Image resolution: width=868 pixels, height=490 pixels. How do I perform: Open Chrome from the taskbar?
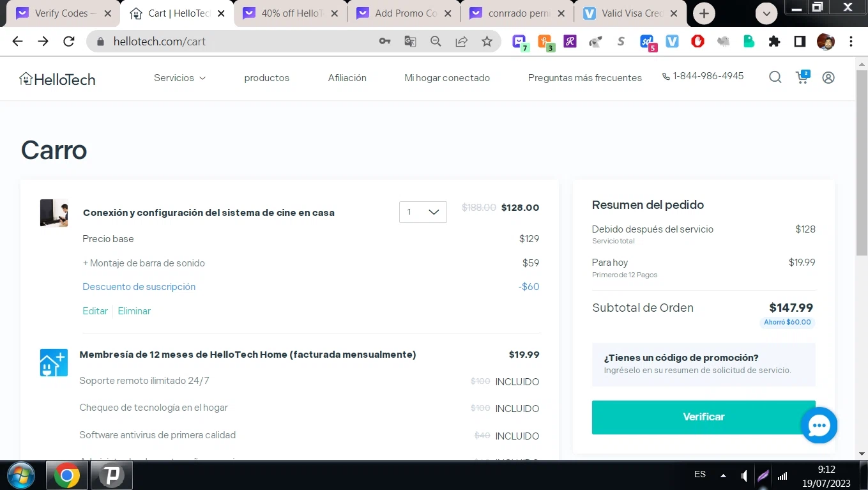[x=66, y=475]
